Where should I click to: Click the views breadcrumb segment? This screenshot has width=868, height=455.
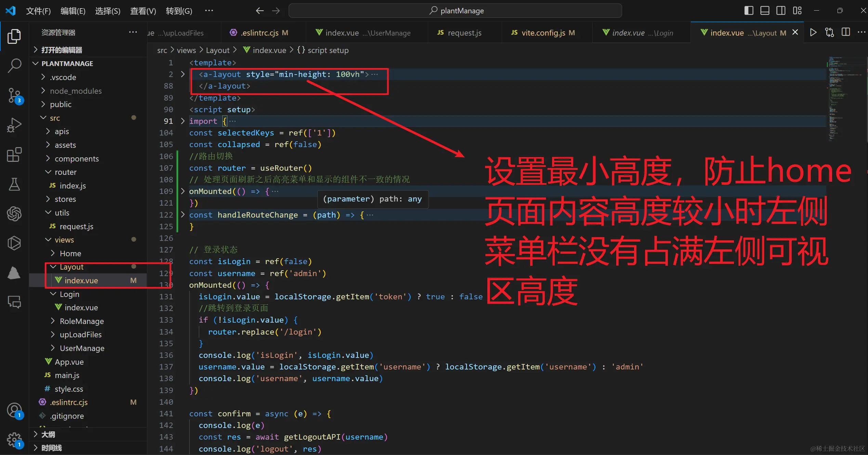[186, 50]
